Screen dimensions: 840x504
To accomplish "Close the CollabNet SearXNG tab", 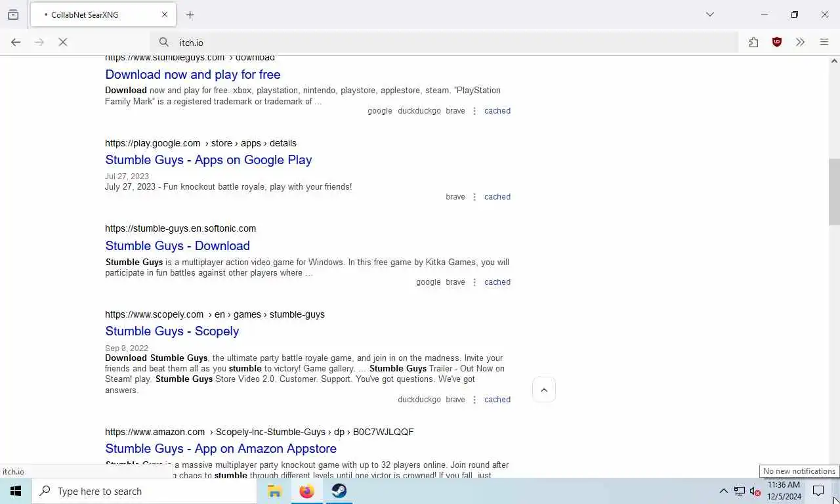I will (165, 14).
